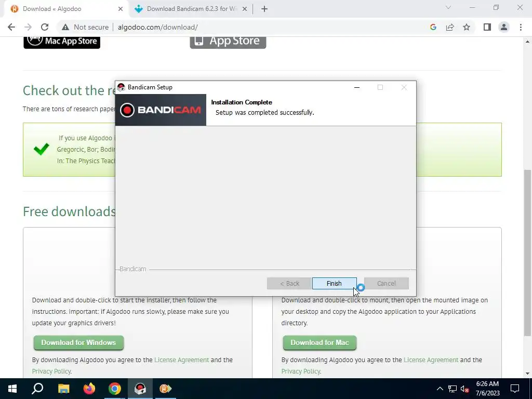Show hidden system tray icons
Screen dimensions: 532x399
click(x=440, y=389)
